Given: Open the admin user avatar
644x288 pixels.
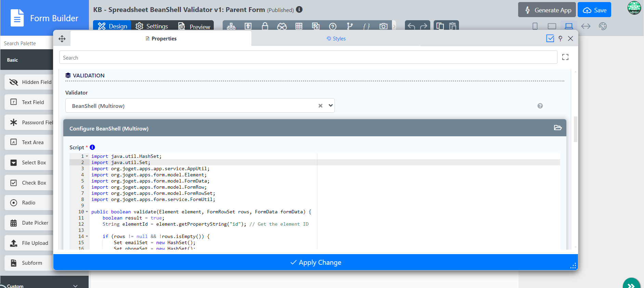Looking at the screenshot, I should point(634,8).
